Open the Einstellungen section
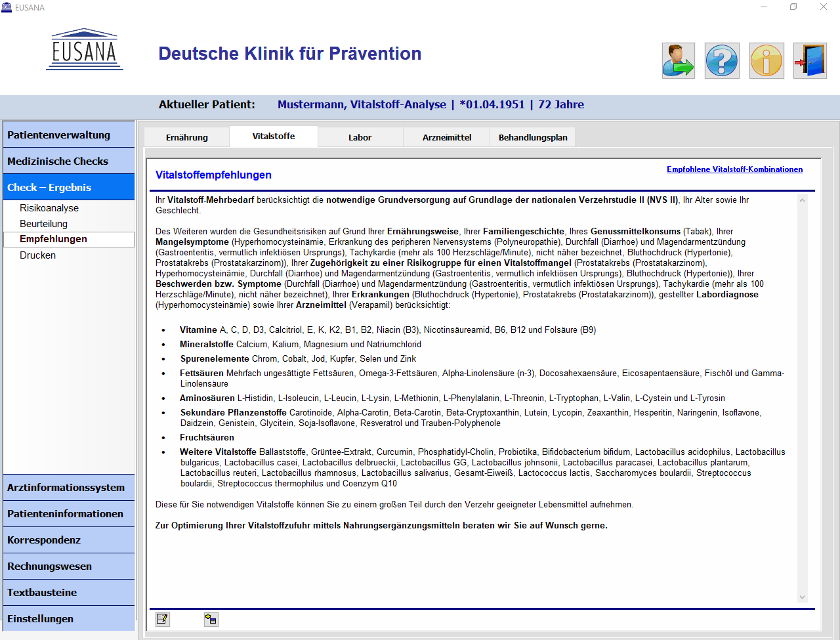This screenshot has width=840, height=640. point(69,618)
